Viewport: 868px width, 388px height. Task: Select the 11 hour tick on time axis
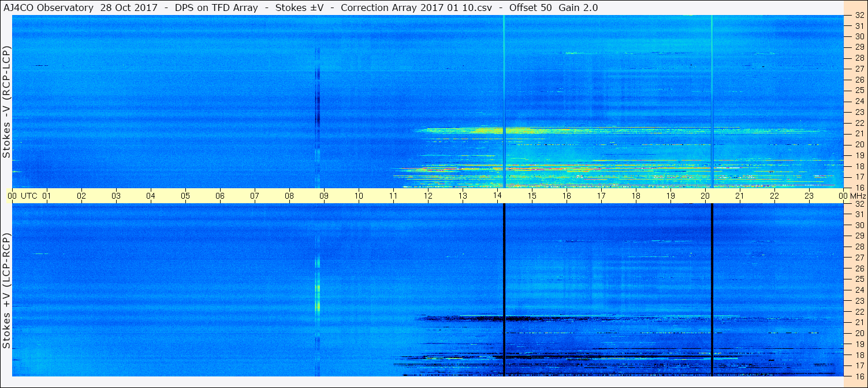[393, 196]
